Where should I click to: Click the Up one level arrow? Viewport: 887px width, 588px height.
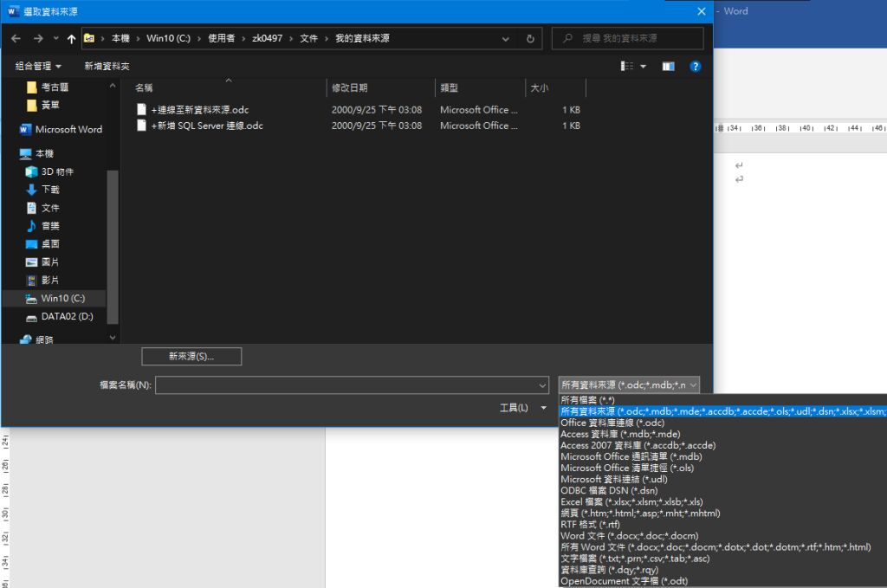[71, 39]
